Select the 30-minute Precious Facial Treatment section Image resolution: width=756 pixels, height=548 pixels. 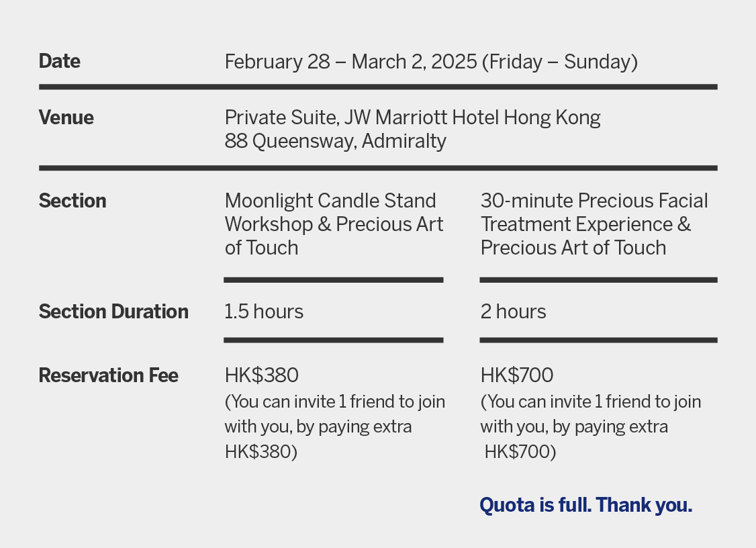coord(594,224)
